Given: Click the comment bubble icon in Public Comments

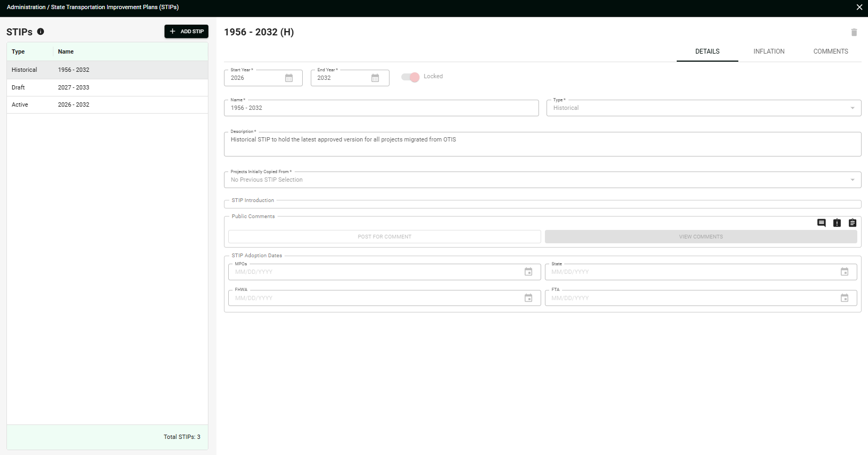Looking at the screenshot, I should click(821, 223).
